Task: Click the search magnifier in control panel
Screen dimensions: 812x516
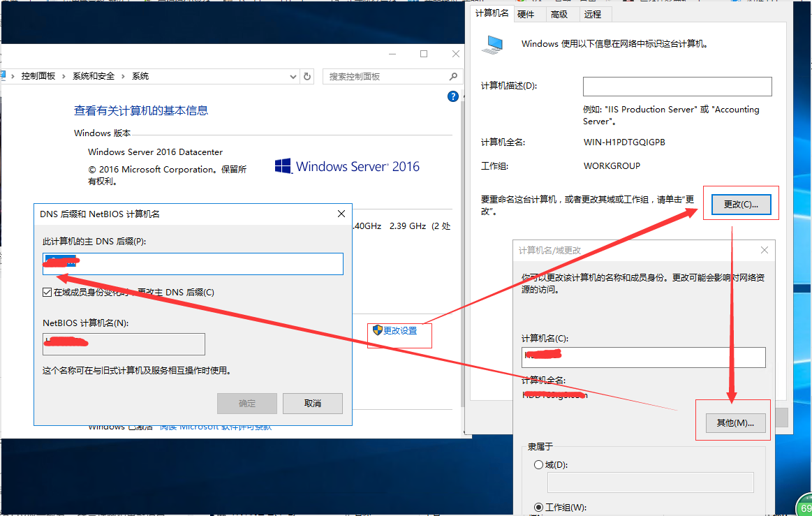Action: [453, 76]
